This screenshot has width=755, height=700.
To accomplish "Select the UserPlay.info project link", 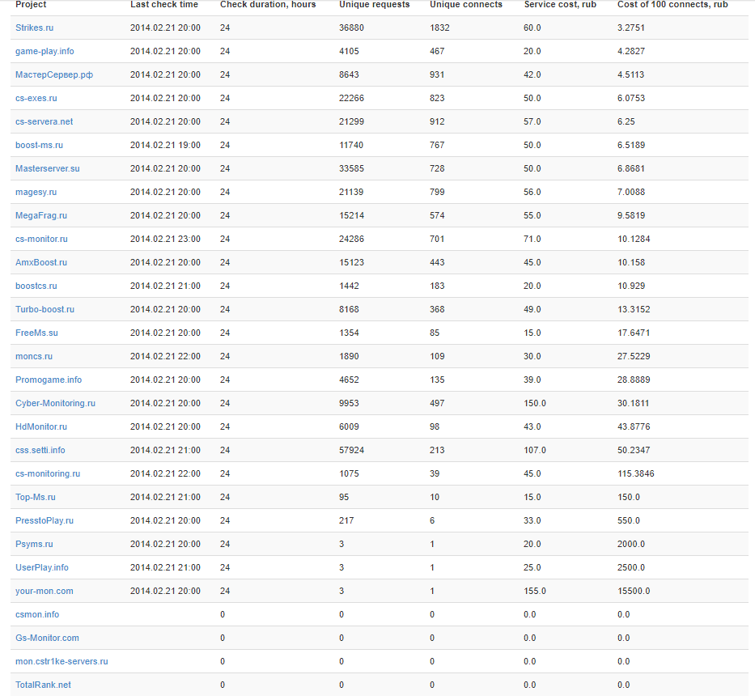I will click(x=42, y=567).
